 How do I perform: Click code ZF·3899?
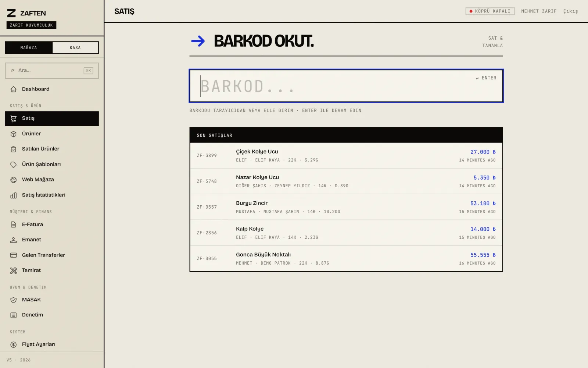[x=207, y=156]
